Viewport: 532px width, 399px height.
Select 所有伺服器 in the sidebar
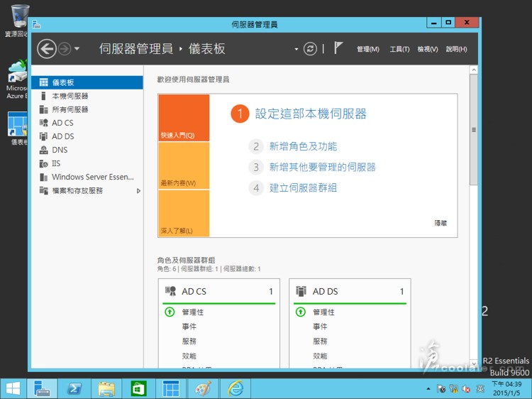coord(87,109)
